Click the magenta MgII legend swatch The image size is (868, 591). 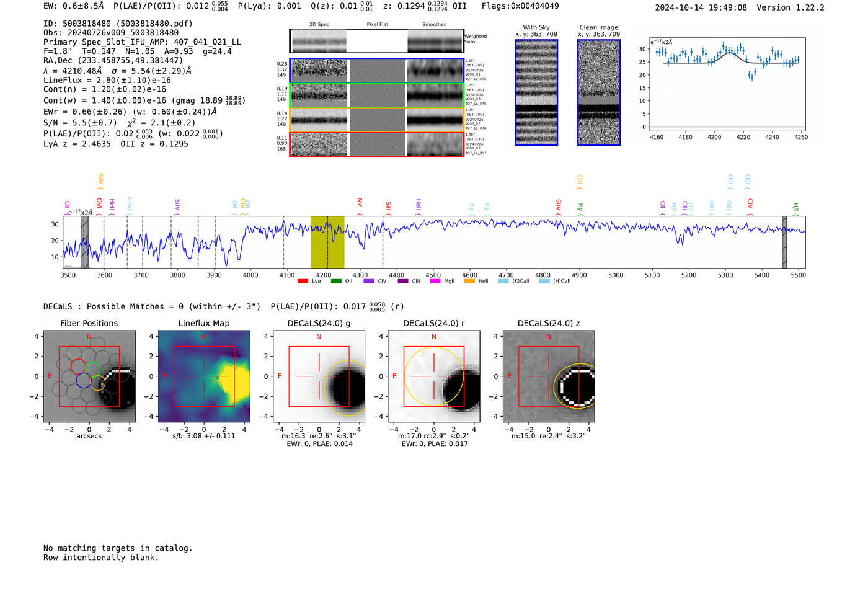[435, 281]
